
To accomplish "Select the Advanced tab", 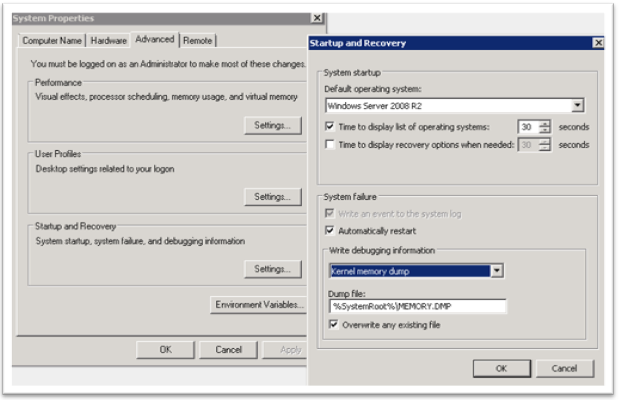I will point(155,39).
